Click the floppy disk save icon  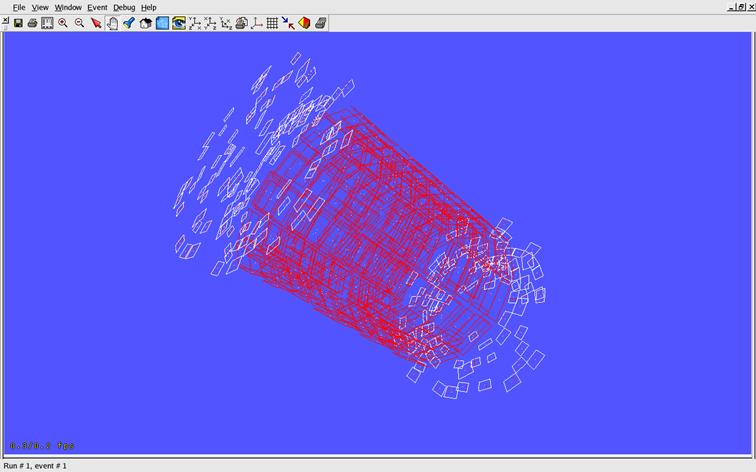[x=18, y=23]
